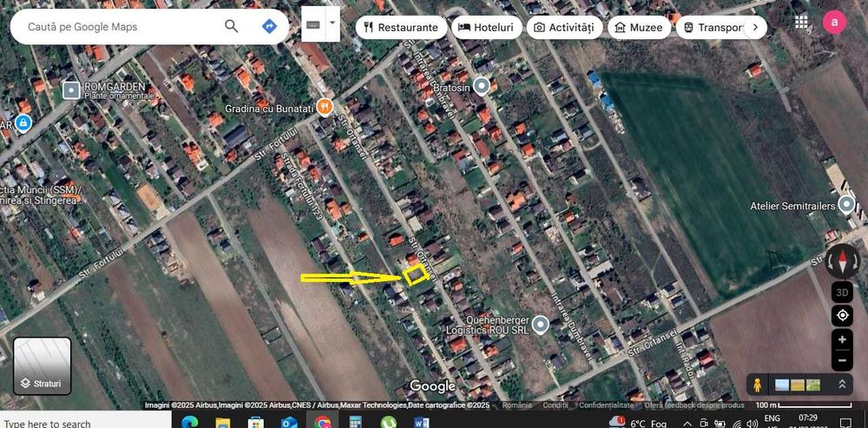Open Outlook from the taskbar
This screenshot has height=428, width=868.
click(289, 423)
